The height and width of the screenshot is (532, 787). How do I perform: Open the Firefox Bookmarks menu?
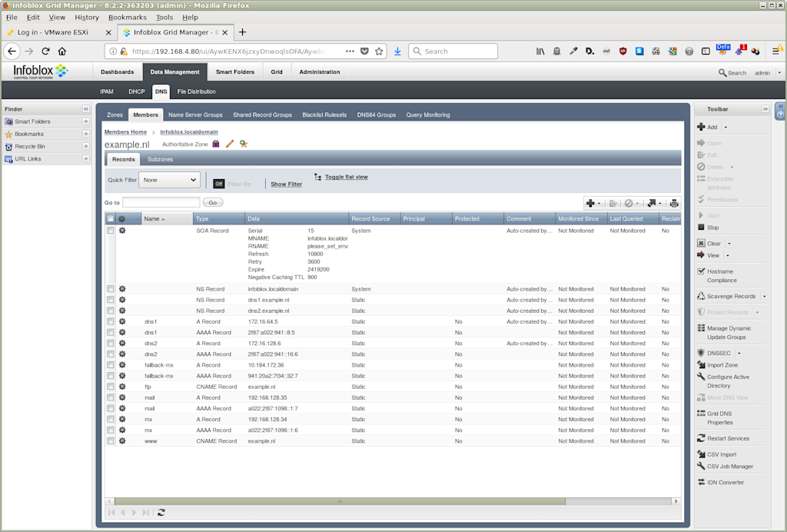[x=128, y=17]
